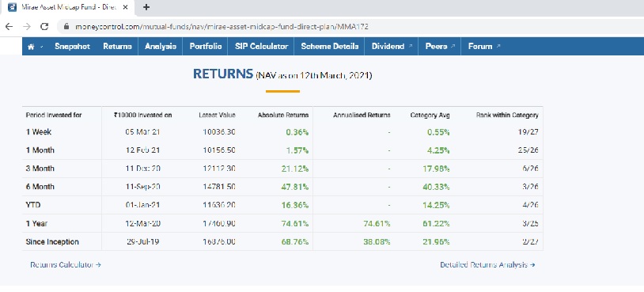Click rank '19/27' in 1 Week row

pyautogui.click(x=528, y=132)
